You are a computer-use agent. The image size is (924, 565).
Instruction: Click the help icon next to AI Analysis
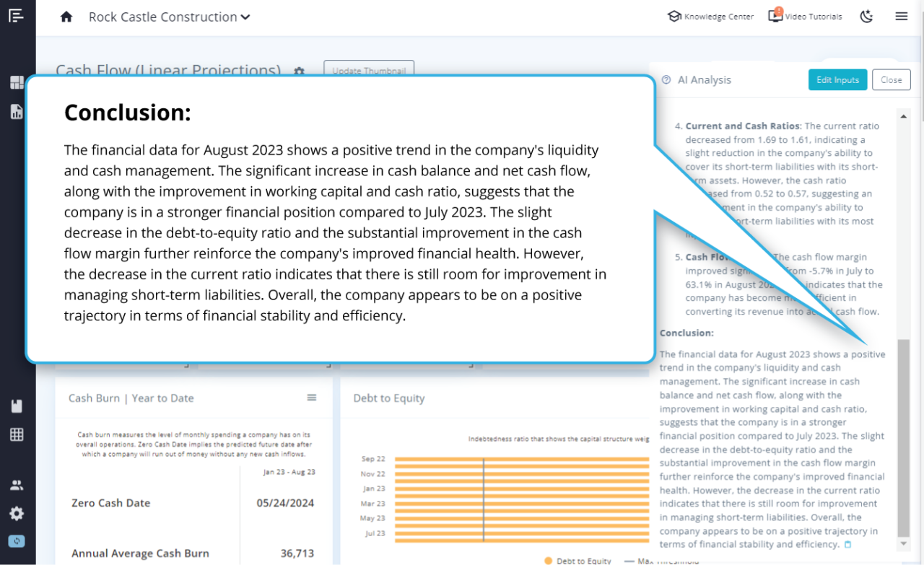tap(666, 79)
